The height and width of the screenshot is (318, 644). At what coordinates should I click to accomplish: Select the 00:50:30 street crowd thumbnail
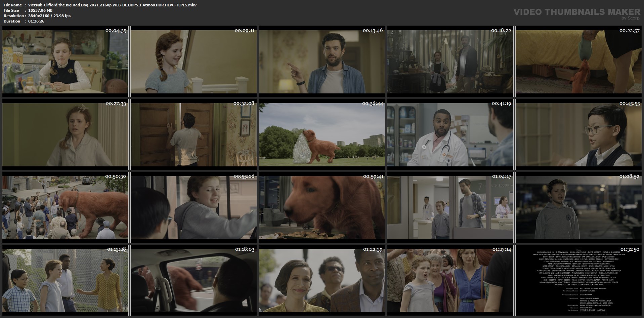[65, 207]
